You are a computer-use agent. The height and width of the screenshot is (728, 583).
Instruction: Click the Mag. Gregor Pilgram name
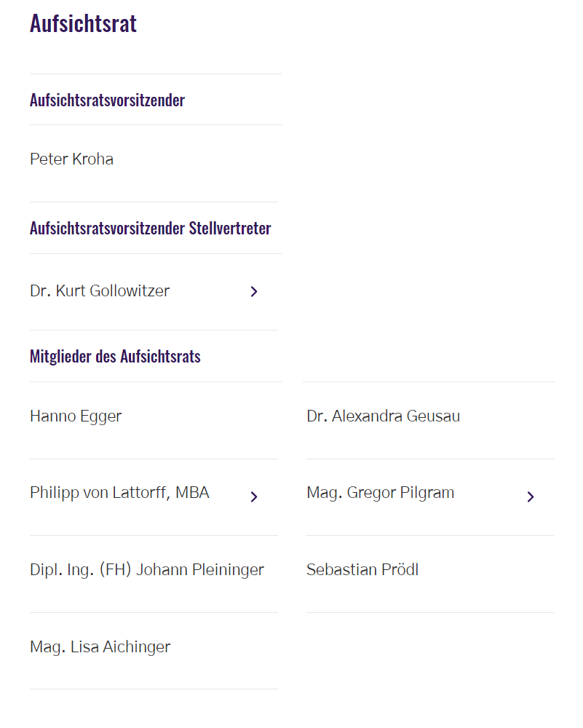point(381,493)
